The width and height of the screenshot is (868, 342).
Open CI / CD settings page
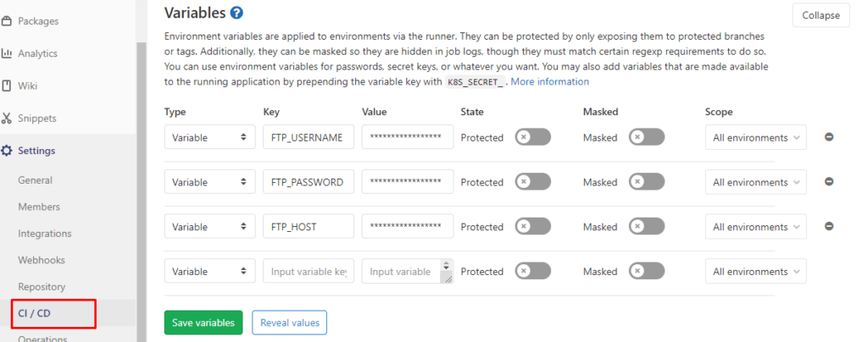[x=34, y=313]
